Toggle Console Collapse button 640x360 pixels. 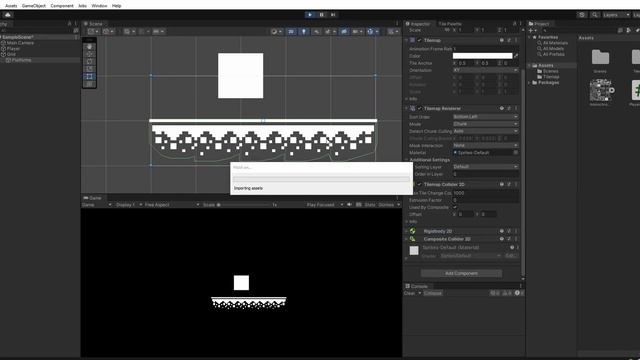tap(433, 293)
